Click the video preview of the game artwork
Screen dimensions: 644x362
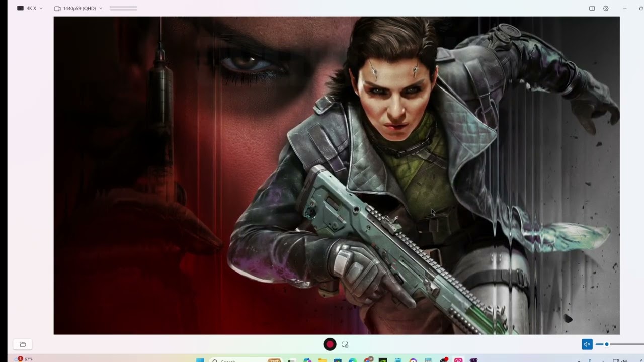(337, 175)
